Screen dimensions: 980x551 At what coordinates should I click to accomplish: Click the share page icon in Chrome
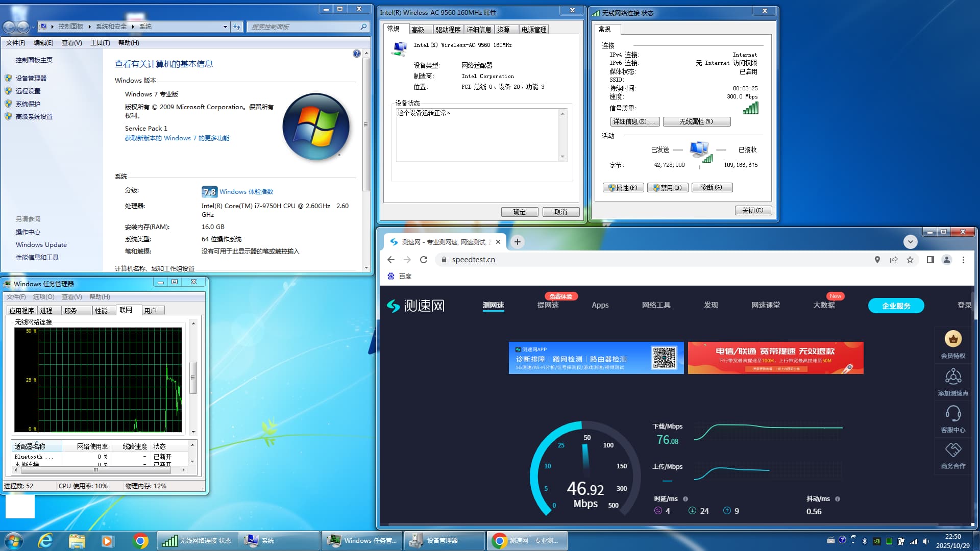[x=893, y=260]
